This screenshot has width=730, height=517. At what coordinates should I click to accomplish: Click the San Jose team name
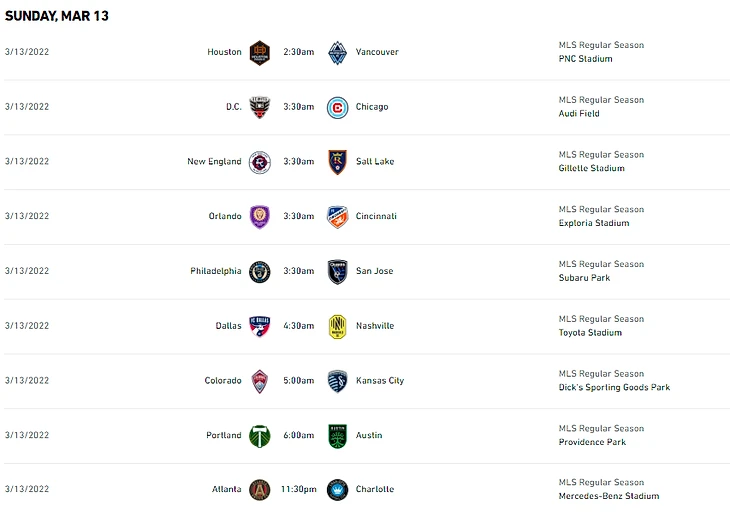point(375,272)
